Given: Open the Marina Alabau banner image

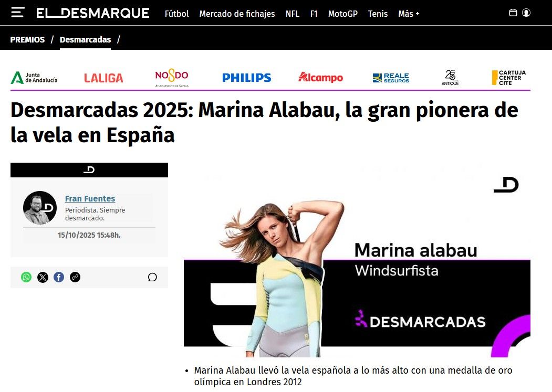Looking at the screenshot, I should point(357,260).
